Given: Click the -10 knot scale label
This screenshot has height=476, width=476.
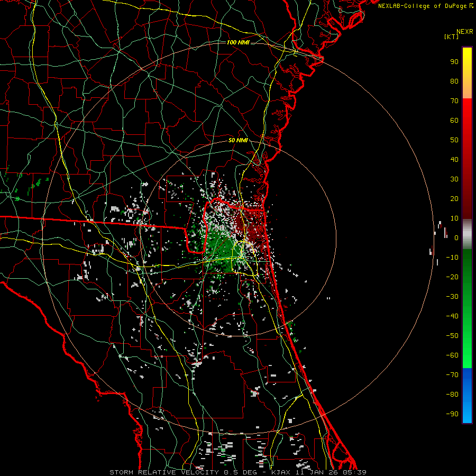Looking at the screenshot, I should [452, 258].
